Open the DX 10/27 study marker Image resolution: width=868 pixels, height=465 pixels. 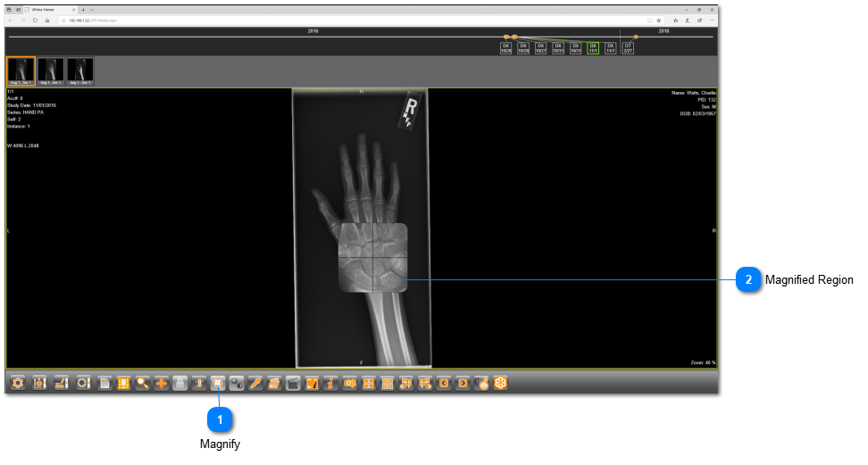point(541,48)
